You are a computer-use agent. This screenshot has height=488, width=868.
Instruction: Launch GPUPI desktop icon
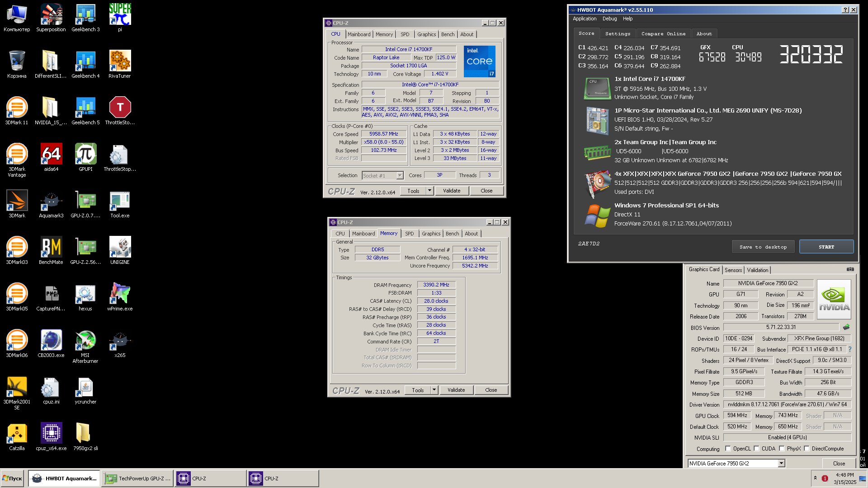coord(85,158)
